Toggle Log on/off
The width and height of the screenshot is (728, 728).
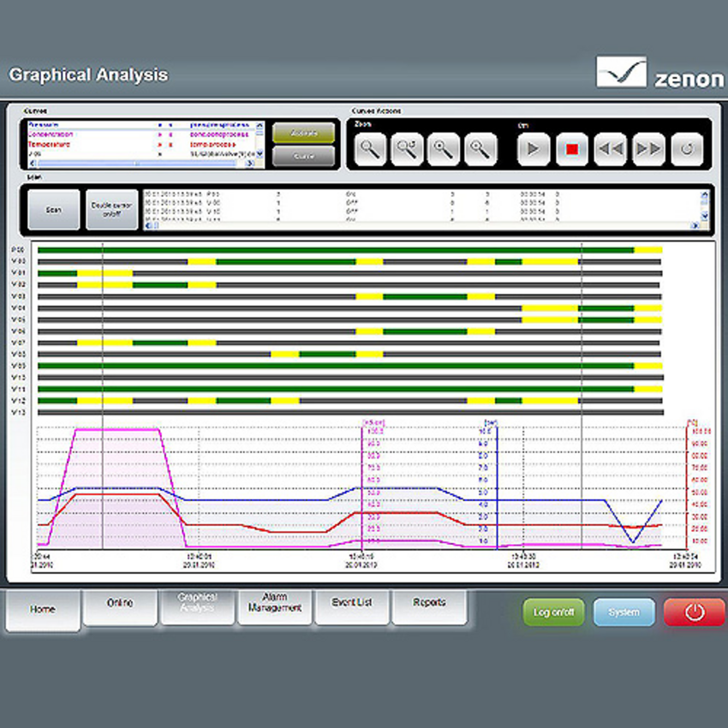point(553,612)
